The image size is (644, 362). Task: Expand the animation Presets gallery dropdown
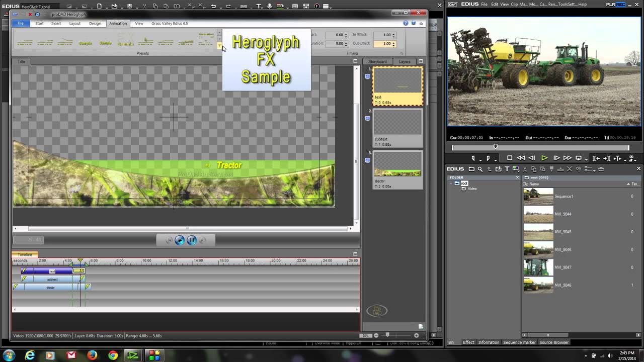point(219,46)
